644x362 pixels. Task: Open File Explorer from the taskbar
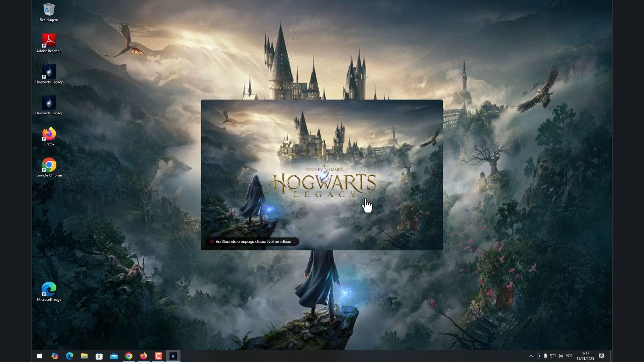84,356
